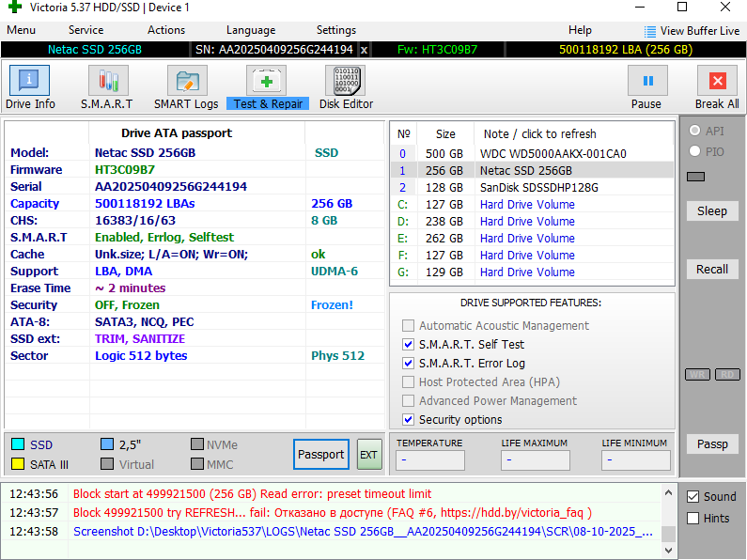The height and width of the screenshot is (560, 747).
Task: Switch to Test & Repair mode
Action: 268,87
